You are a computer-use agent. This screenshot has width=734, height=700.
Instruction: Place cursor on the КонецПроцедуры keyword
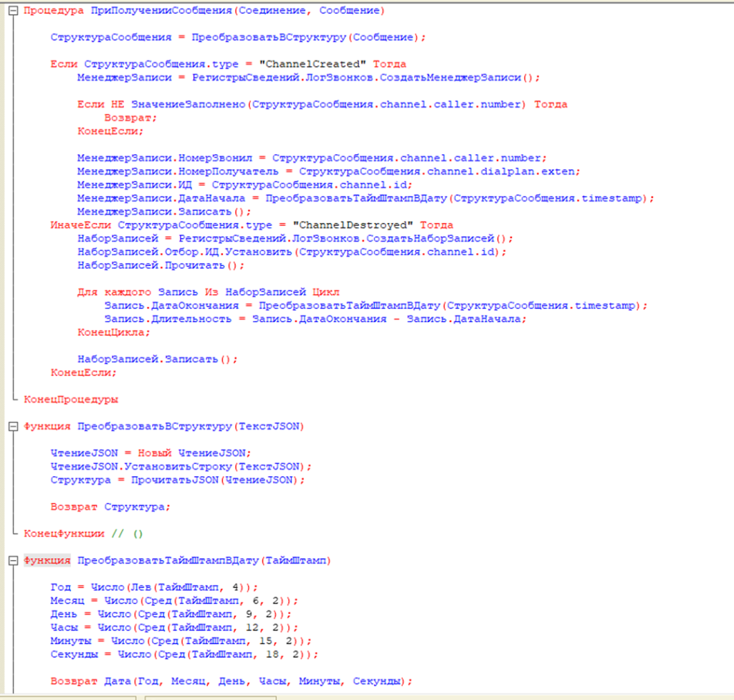click(71, 399)
